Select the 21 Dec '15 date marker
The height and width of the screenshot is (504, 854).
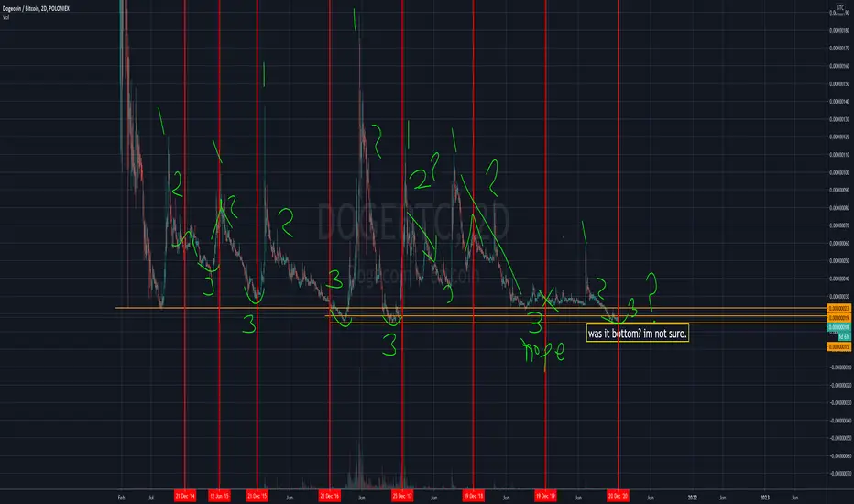257,496
